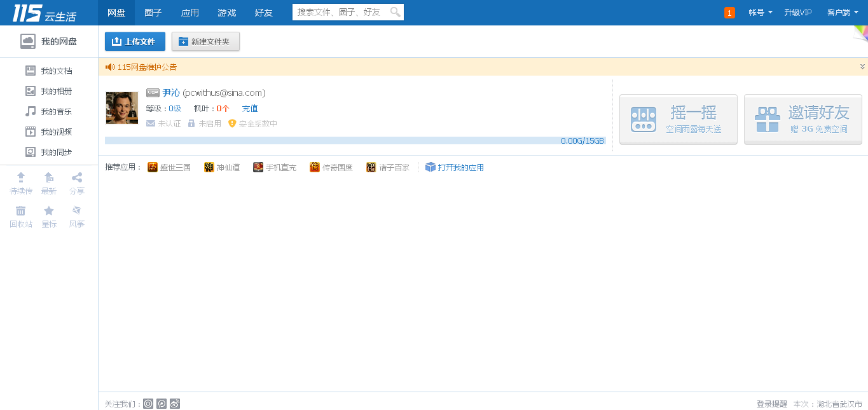Click the 上传文件 upload button
Viewport: 868px width, 410px height.
coord(135,41)
